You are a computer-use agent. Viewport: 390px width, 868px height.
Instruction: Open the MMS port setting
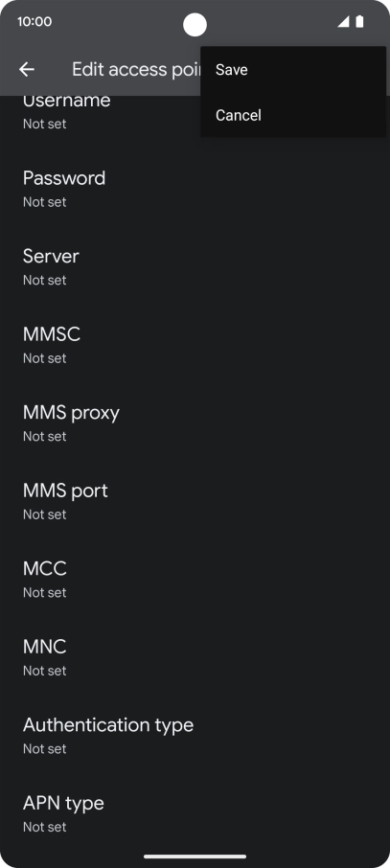(x=195, y=501)
